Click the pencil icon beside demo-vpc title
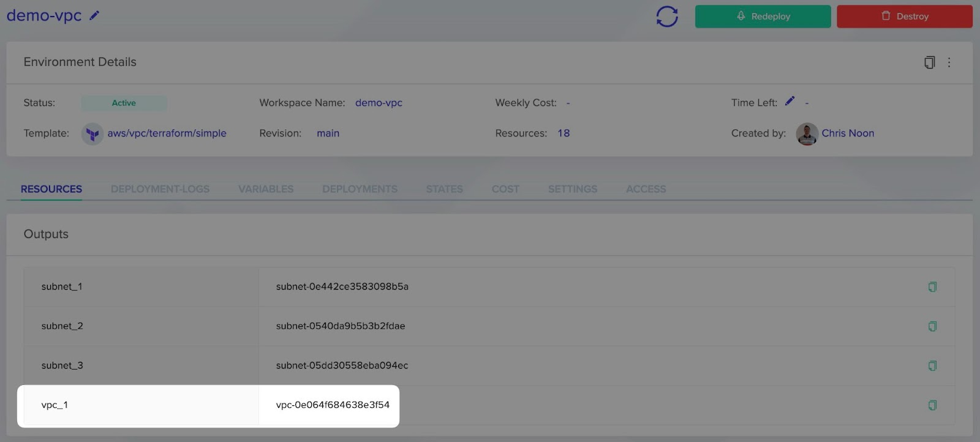The image size is (980, 442). (94, 16)
